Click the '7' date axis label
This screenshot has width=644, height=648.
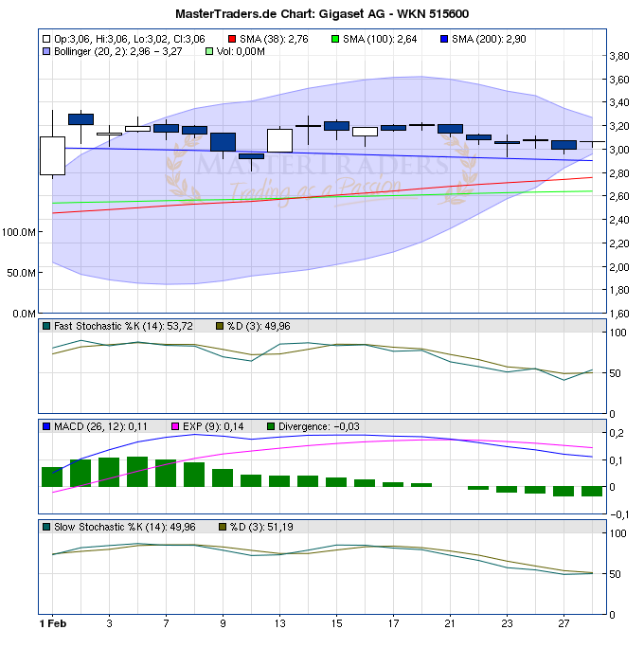[166, 623]
